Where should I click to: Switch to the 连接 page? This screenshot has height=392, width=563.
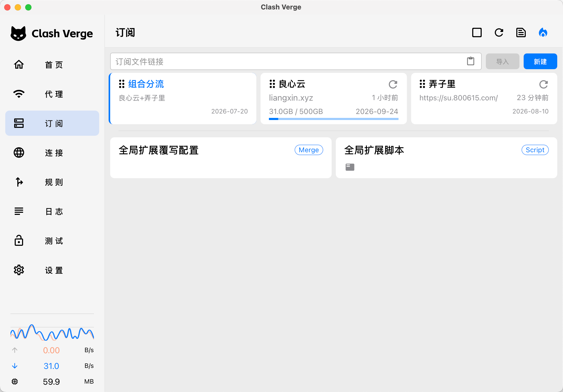52,153
